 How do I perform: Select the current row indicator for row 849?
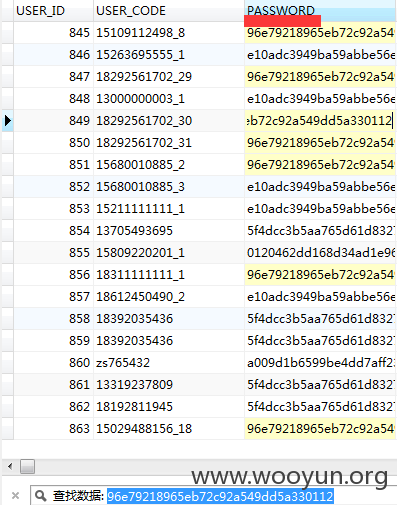(x=7, y=121)
